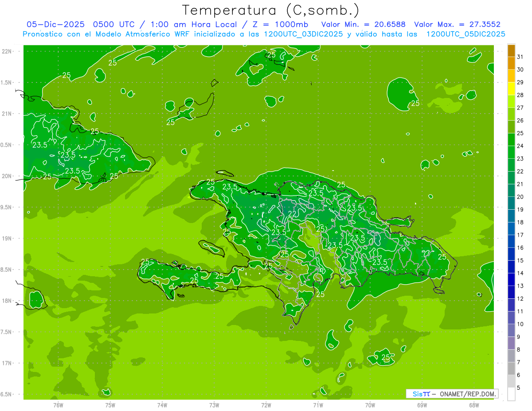Click the legend value '18'

tap(520, 222)
